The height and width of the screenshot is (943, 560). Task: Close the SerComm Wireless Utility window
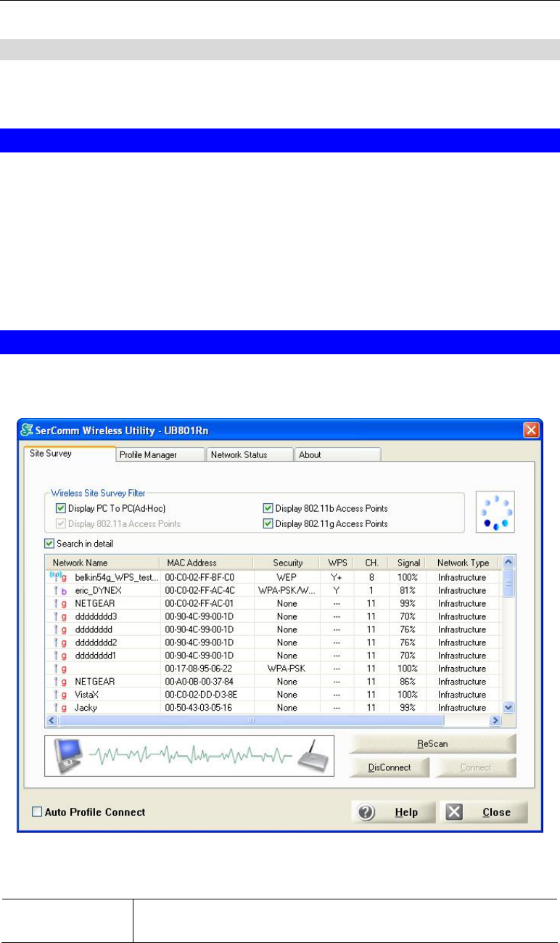click(x=531, y=430)
